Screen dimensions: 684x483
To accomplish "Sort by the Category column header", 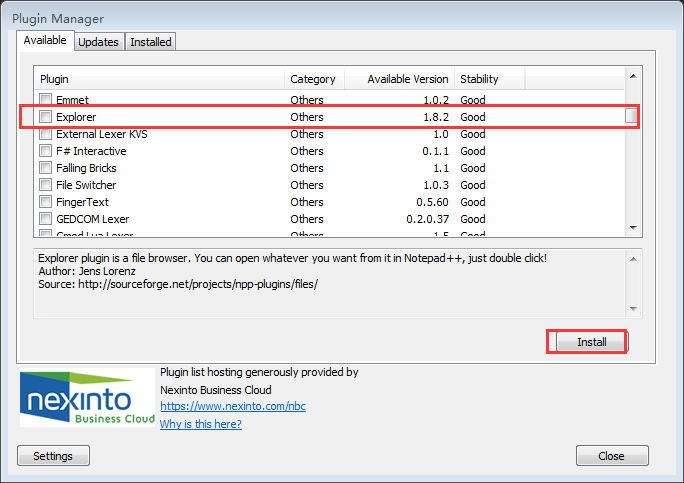I will [x=315, y=79].
